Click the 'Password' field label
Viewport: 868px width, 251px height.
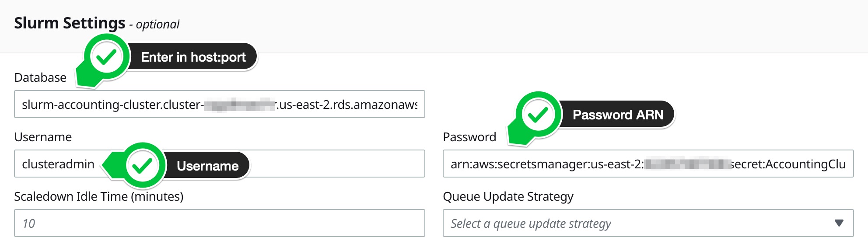tap(469, 137)
